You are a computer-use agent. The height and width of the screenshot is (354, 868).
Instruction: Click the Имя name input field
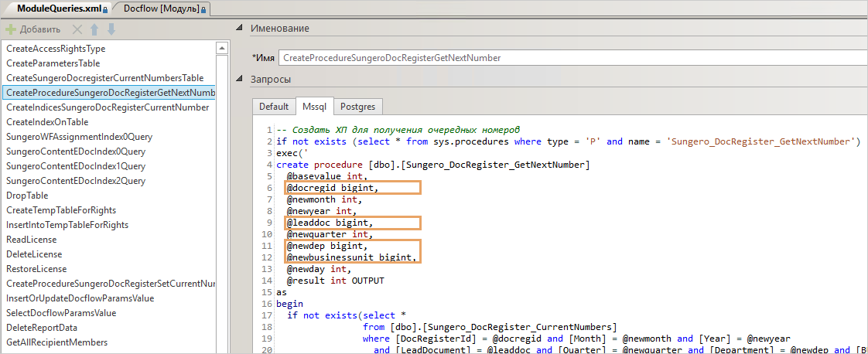572,57
